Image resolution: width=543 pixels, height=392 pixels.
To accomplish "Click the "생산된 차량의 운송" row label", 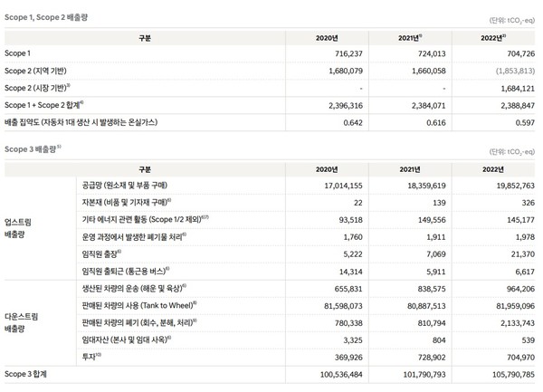I will point(134,289).
